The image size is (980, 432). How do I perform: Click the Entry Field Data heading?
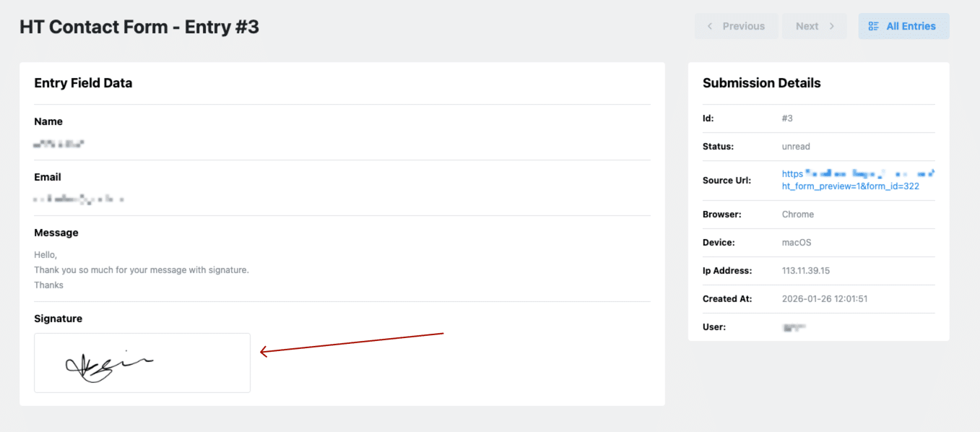tap(83, 83)
